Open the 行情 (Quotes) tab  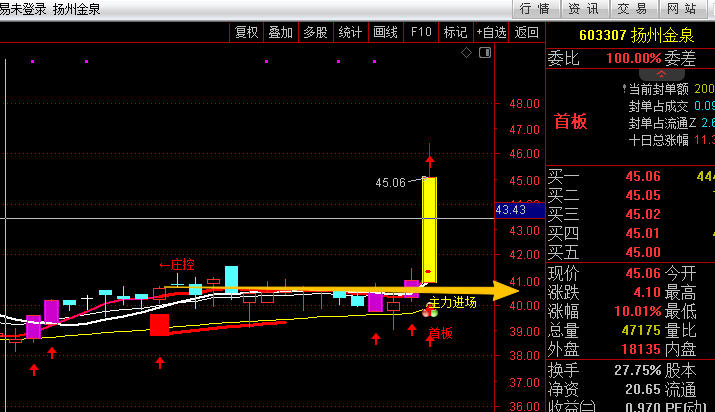click(537, 8)
